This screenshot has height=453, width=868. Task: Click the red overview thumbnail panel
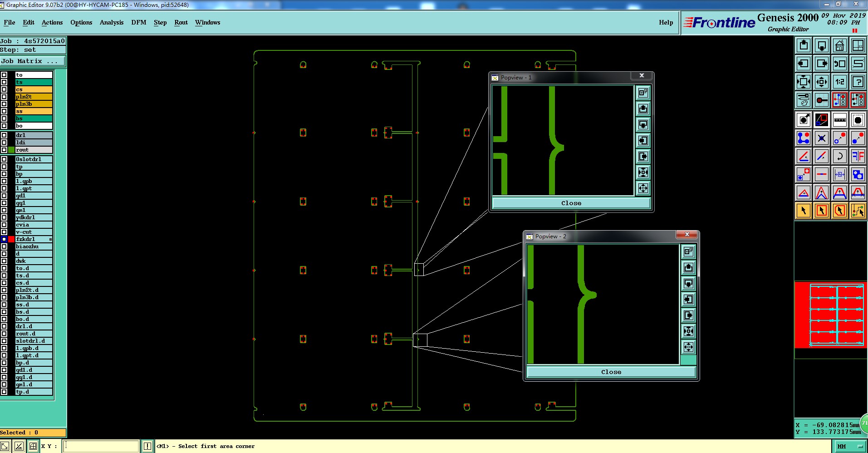pyautogui.click(x=831, y=315)
